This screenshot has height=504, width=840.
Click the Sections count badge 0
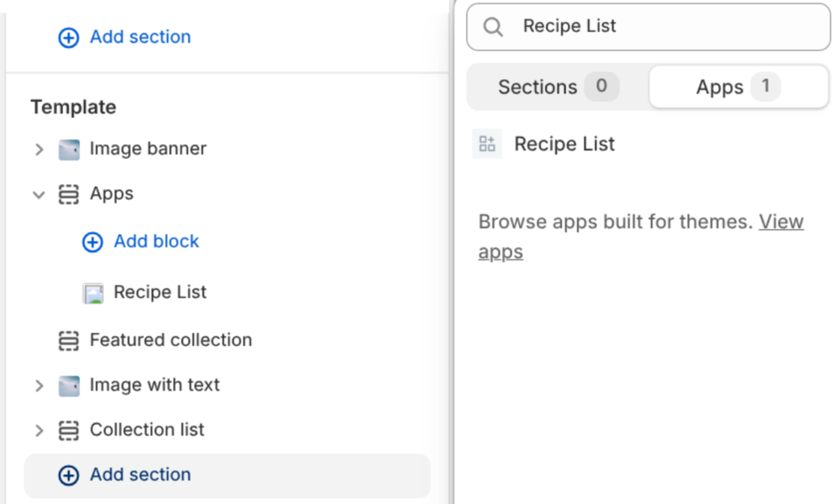[x=601, y=87]
